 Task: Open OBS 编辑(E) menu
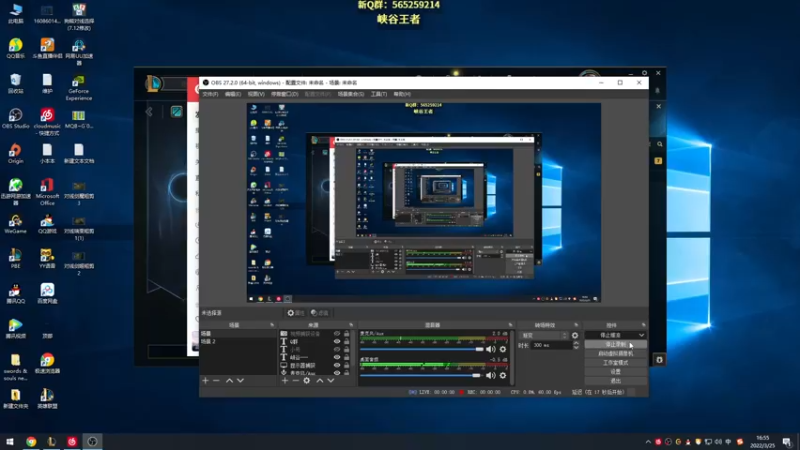(x=233, y=94)
